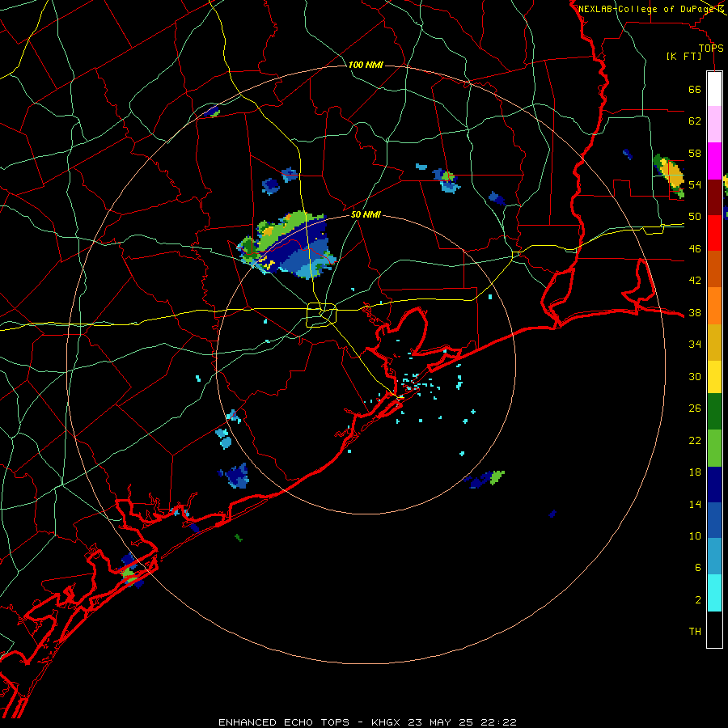Click the "NEXLAB-College of DuPage" credit text
The height and width of the screenshot is (728, 728).
647,9
